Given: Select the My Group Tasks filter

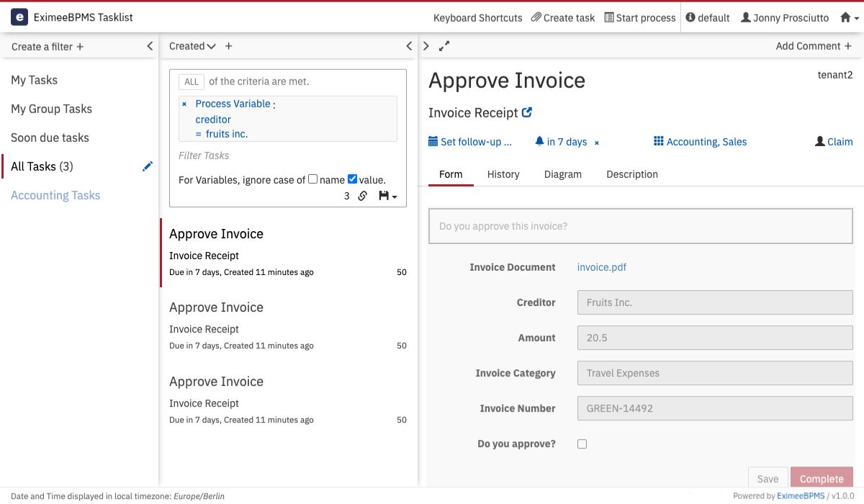Looking at the screenshot, I should [x=51, y=109].
